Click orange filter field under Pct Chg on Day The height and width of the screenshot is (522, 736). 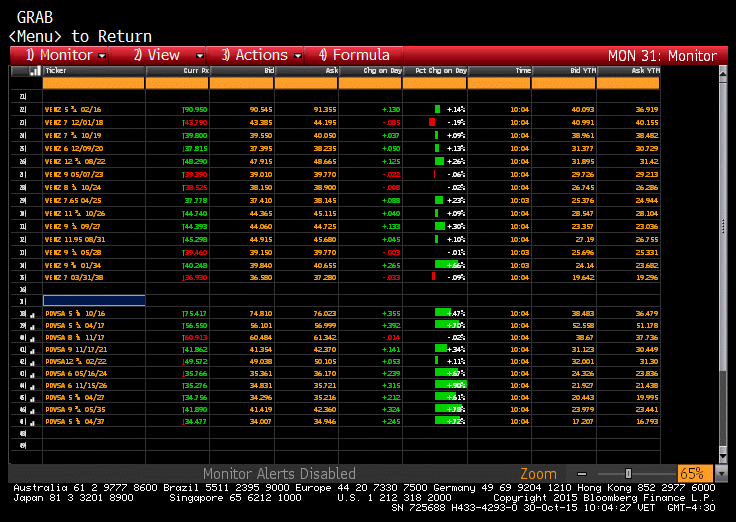coord(435,84)
